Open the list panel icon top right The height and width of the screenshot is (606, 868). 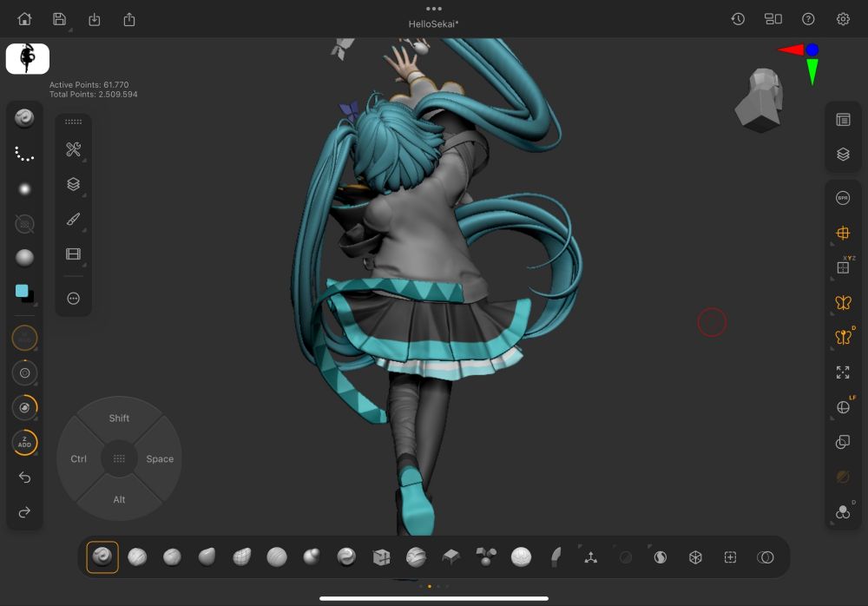843,120
